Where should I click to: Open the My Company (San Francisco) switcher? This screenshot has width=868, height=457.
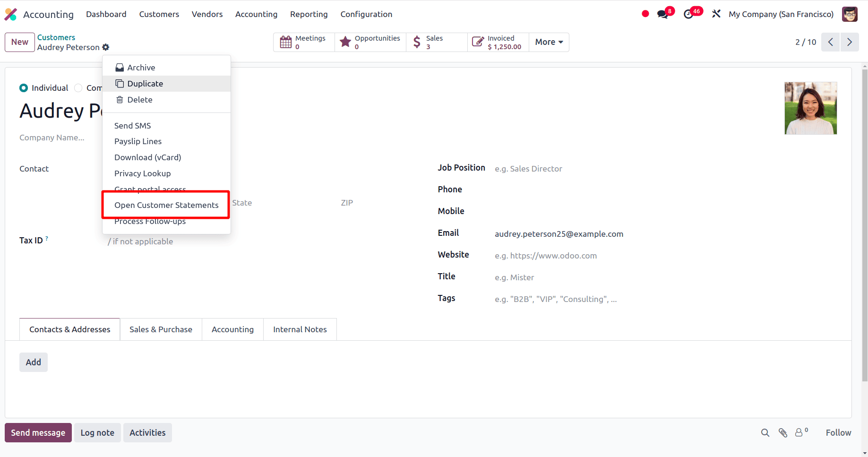coord(781,14)
